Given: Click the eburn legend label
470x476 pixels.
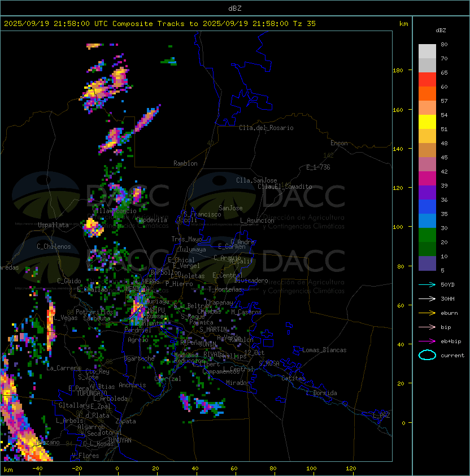Looking at the screenshot, I should click(x=449, y=313).
